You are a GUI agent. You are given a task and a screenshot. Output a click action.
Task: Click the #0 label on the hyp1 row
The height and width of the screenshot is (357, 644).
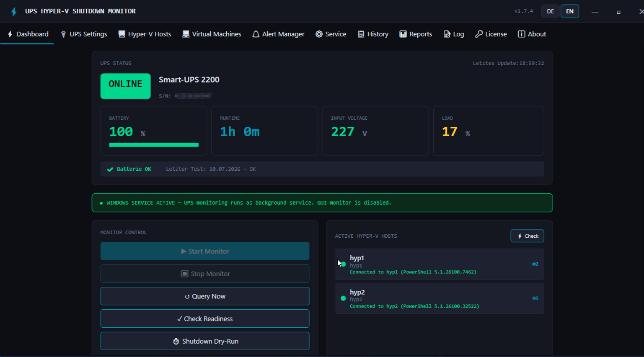(535, 264)
